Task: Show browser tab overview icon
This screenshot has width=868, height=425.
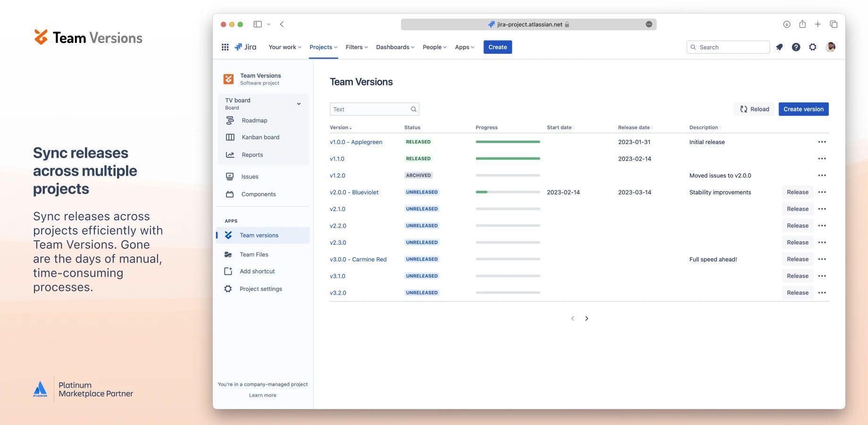Action: [x=834, y=24]
